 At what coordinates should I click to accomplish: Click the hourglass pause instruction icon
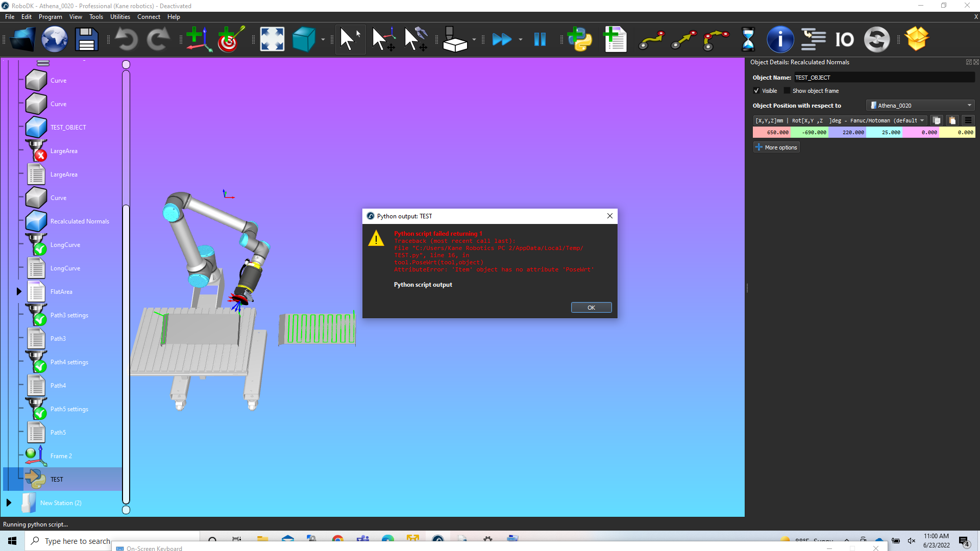748,39
